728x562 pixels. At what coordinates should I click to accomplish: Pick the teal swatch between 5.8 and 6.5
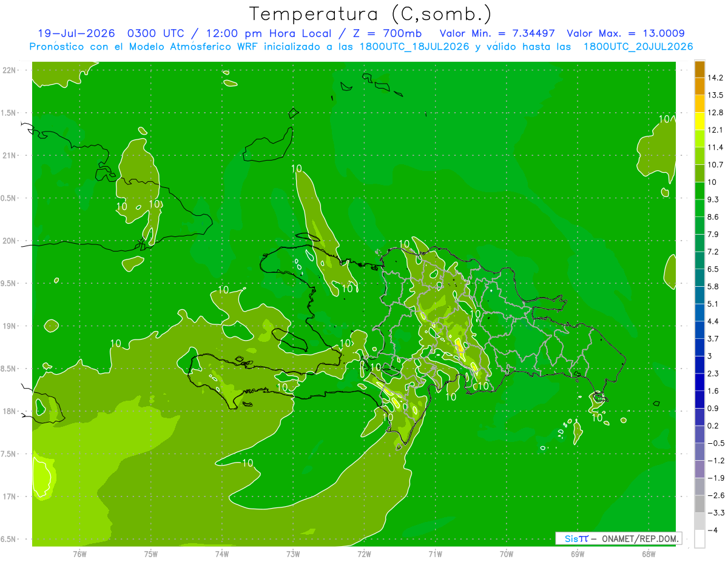[x=699, y=278]
